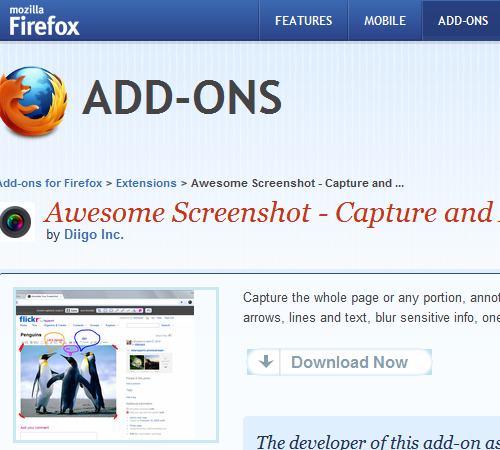Open the penguins screenshot preview thumbnail
The image size is (500, 450).
(116, 365)
